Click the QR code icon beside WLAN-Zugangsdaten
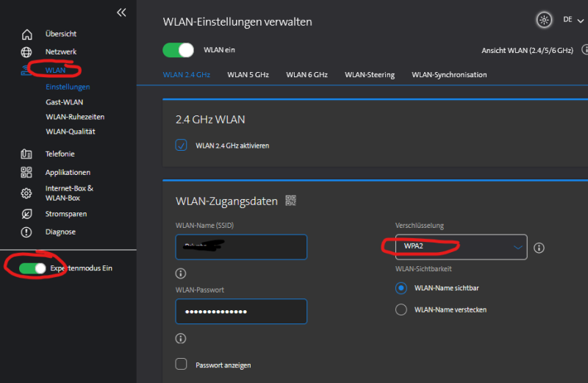The height and width of the screenshot is (383, 588). click(x=290, y=201)
